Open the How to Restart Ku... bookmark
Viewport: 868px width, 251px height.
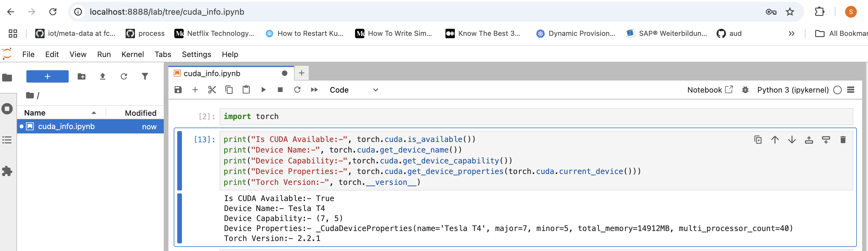pyautogui.click(x=305, y=34)
